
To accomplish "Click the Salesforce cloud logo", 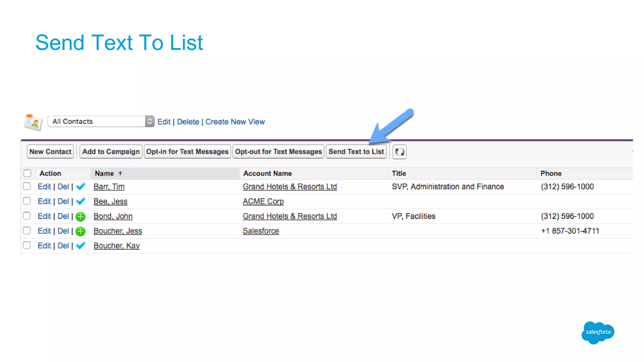I will coord(598,332).
